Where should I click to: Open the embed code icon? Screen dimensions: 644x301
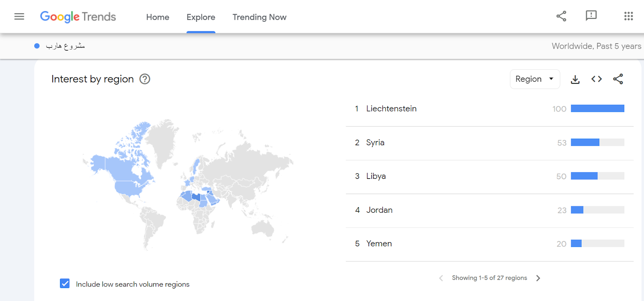coord(597,79)
